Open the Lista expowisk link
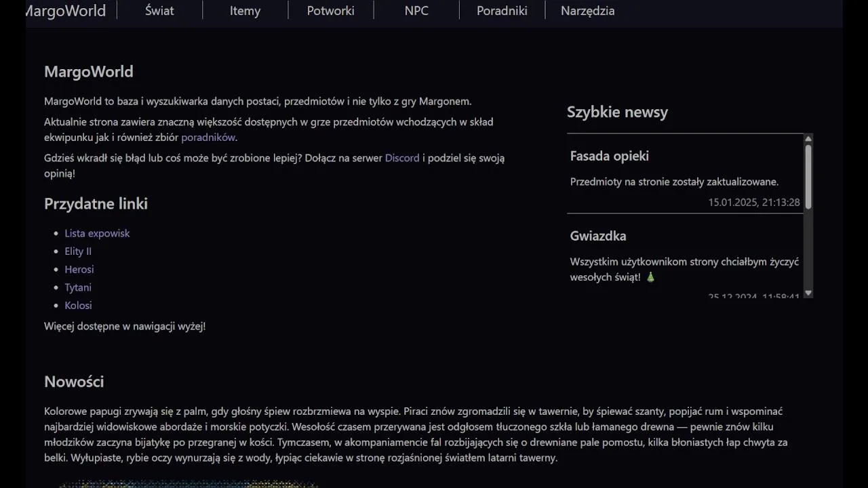 97,233
